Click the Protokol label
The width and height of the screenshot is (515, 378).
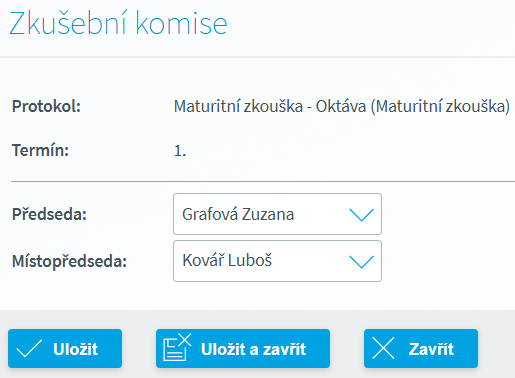(x=46, y=107)
